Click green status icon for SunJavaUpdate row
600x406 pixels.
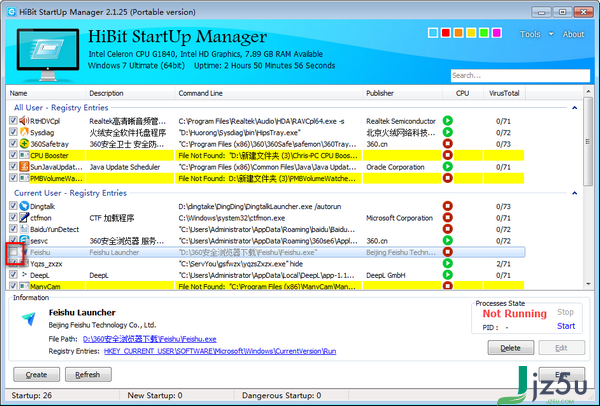click(x=448, y=166)
